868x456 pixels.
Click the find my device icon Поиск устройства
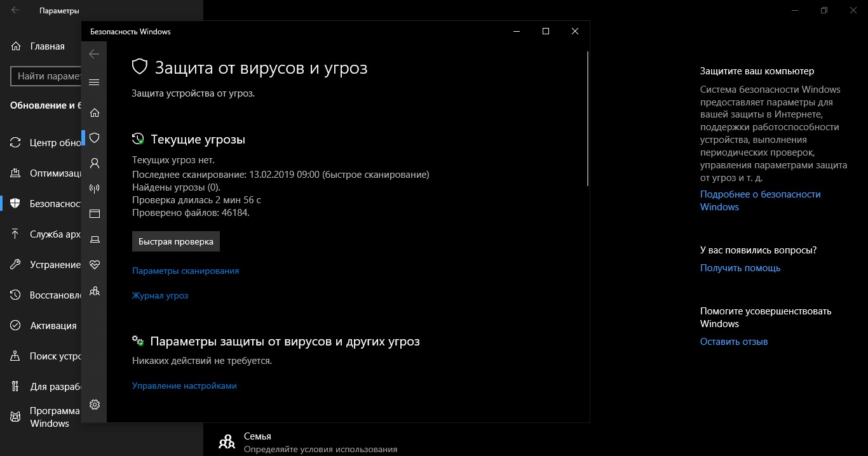click(16, 356)
